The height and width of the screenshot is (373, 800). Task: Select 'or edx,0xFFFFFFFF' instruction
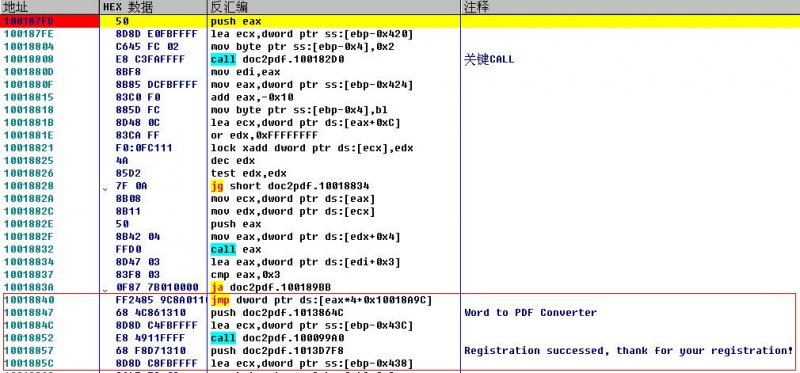(264, 136)
